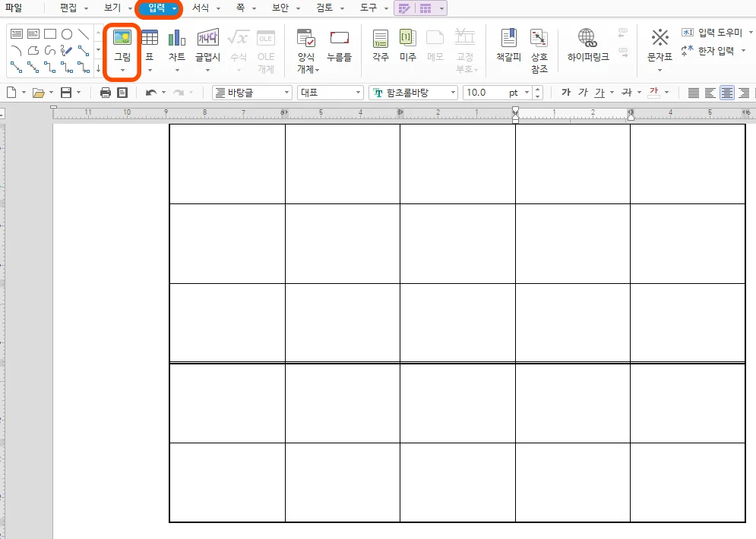Select the vertical text box shape

[33, 33]
